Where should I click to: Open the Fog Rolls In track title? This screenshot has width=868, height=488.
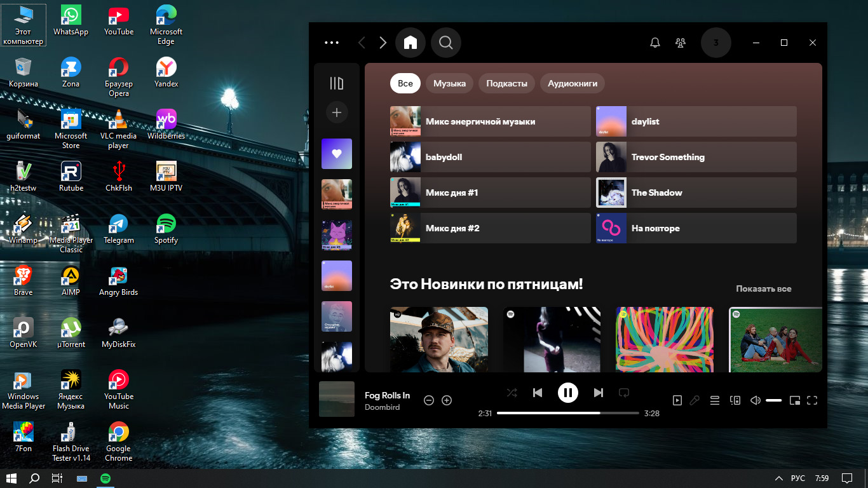387,395
